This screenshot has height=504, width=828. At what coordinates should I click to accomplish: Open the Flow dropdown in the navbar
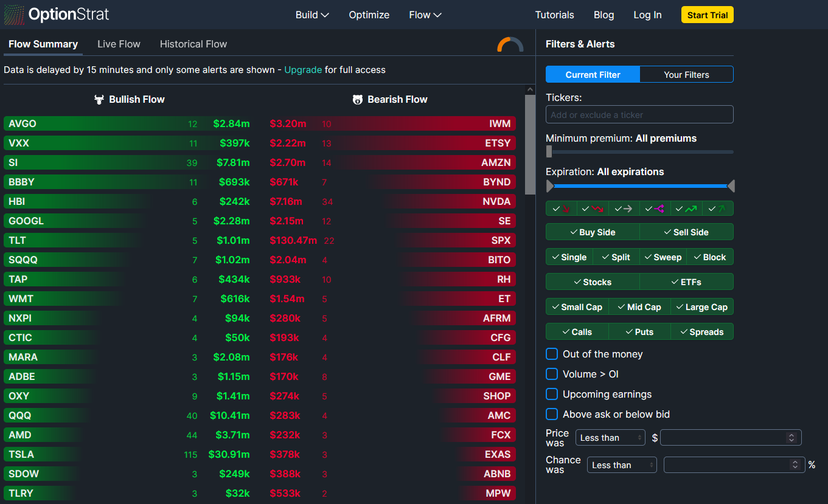(x=425, y=15)
